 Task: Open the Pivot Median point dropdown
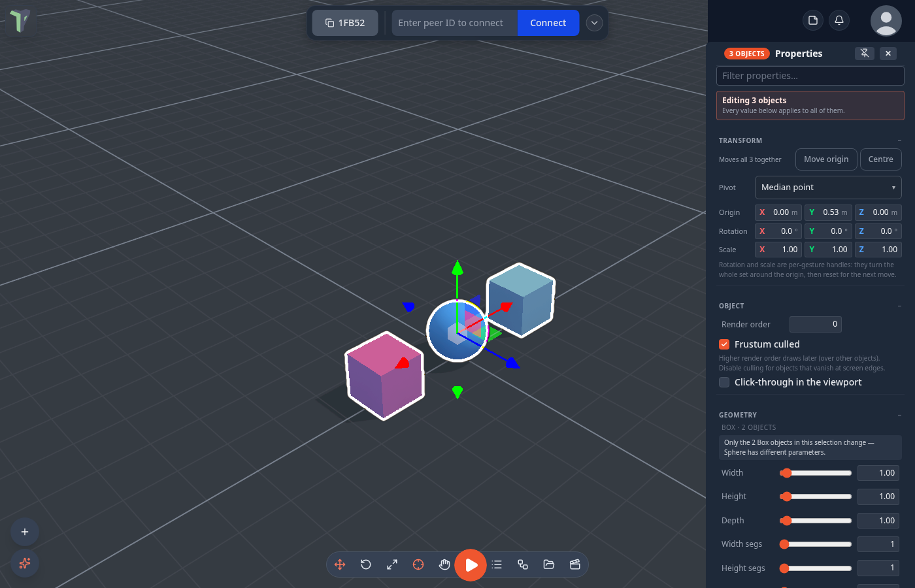click(x=828, y=188)
